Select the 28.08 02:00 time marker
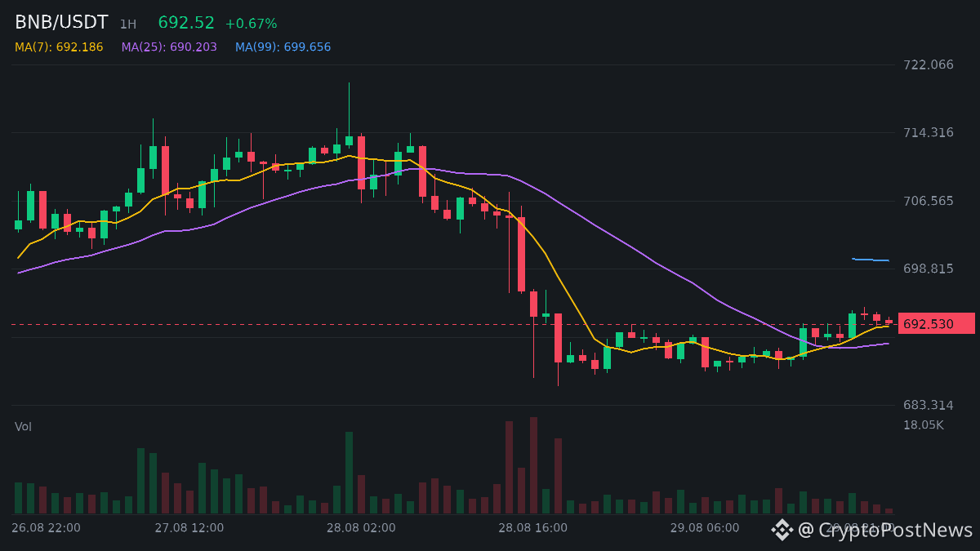Screen dimensions: 980x551 (x=361, y=528)
